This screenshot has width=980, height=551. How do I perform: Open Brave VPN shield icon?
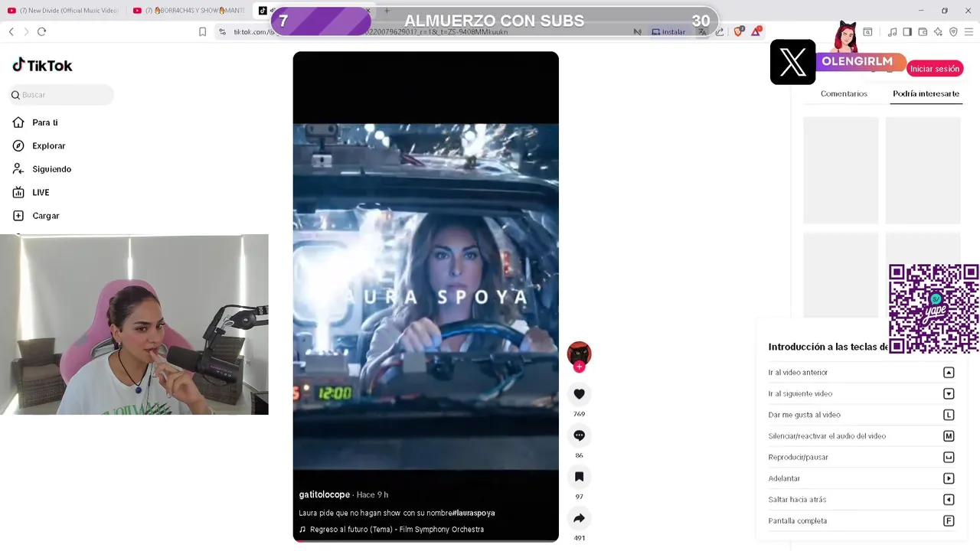pyautogui.click(x=953, y=32)
